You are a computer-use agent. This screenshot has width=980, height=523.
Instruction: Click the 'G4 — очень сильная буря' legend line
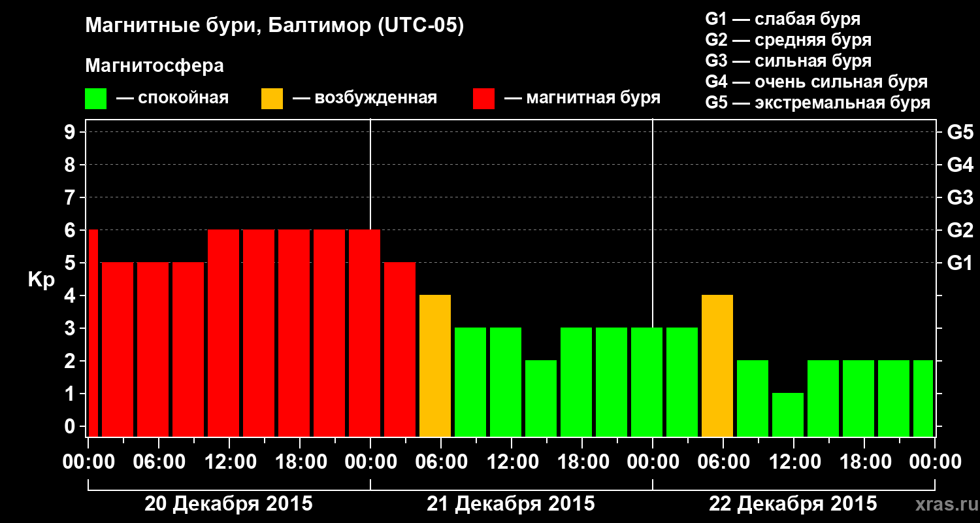[816, 82]
